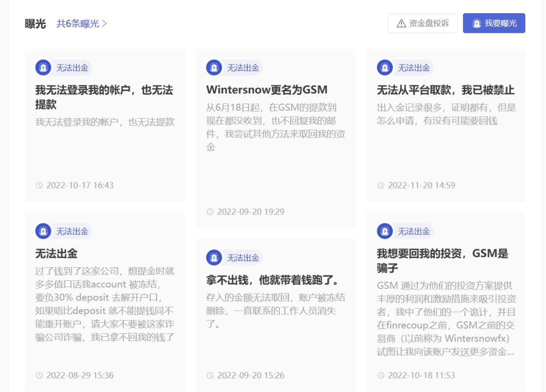Viewport: 546px width, 392px height.
Task: Click alarm icon on Wintersnow更名为GSM card
Action: coord(214,68)
